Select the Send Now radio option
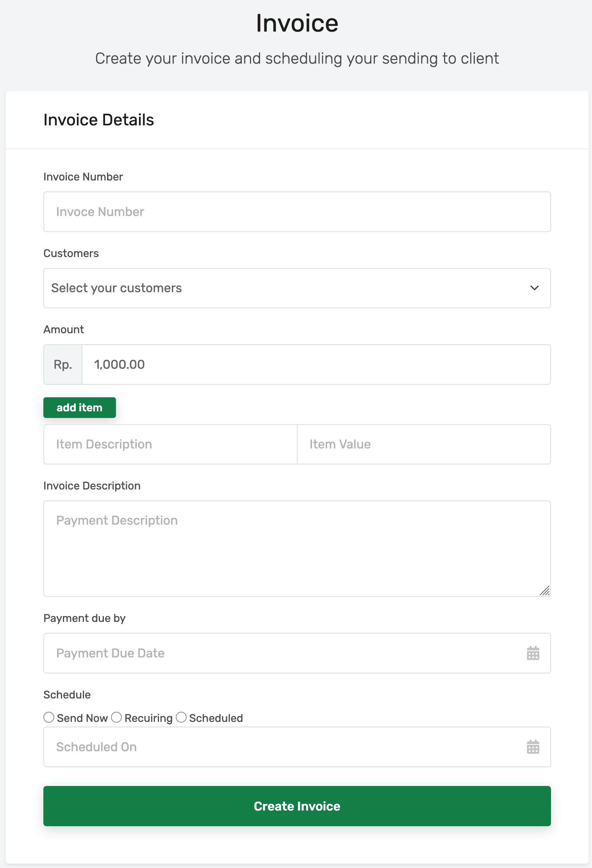The width and height of the screenshot is (592, 868). (49, 718)
